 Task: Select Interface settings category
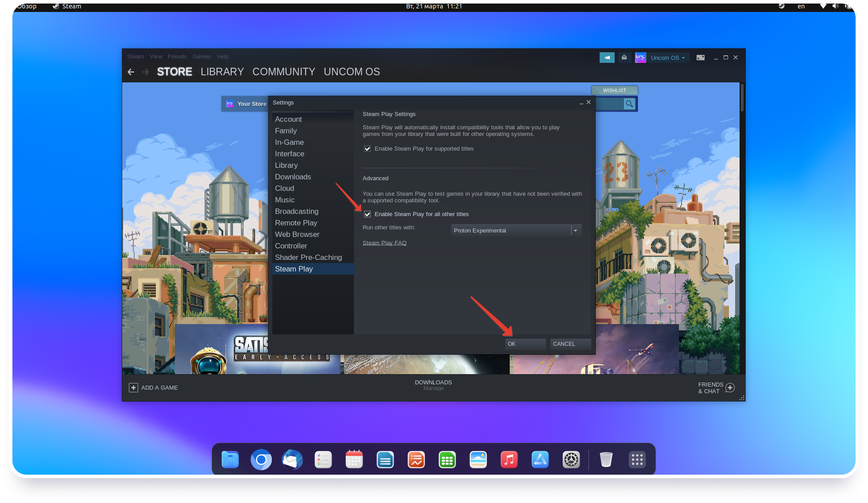tap(313, 154)
